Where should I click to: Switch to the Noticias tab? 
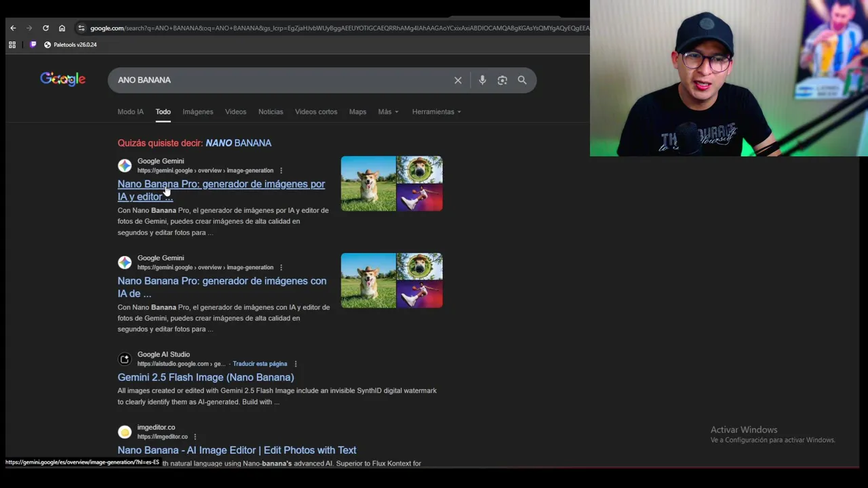[271, 112]
